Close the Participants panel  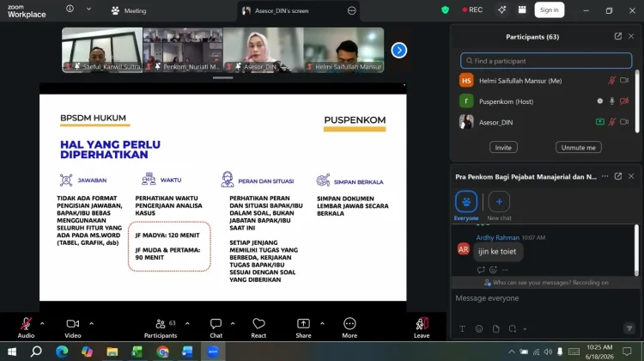631,36
